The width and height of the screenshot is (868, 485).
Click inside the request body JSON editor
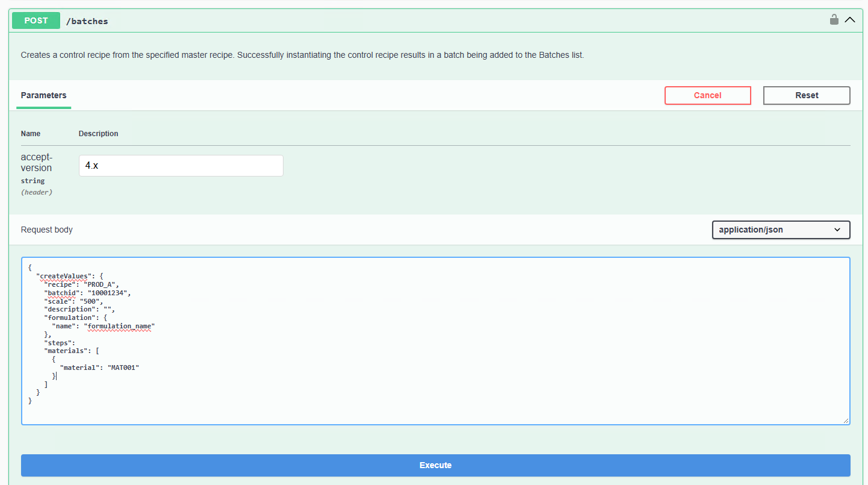(435, 341)
